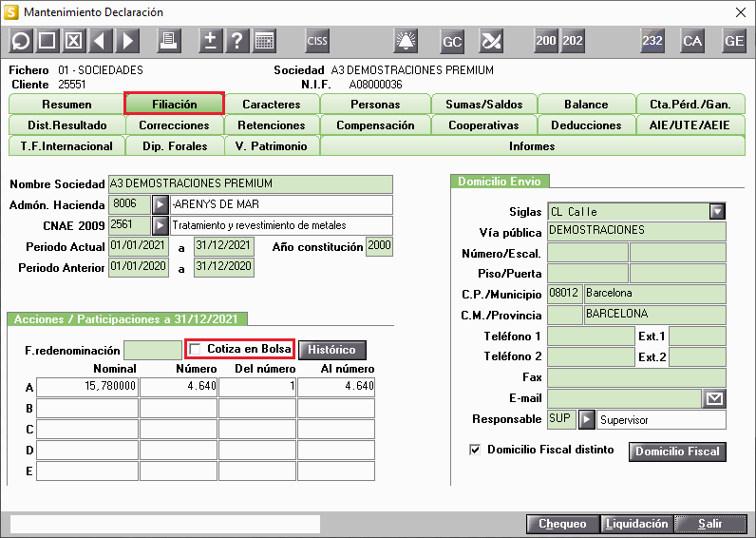The height and width of the screenshot is (538, 756).
Task: Switch to Sumas/Saldos tab
Action: (484, 105)
